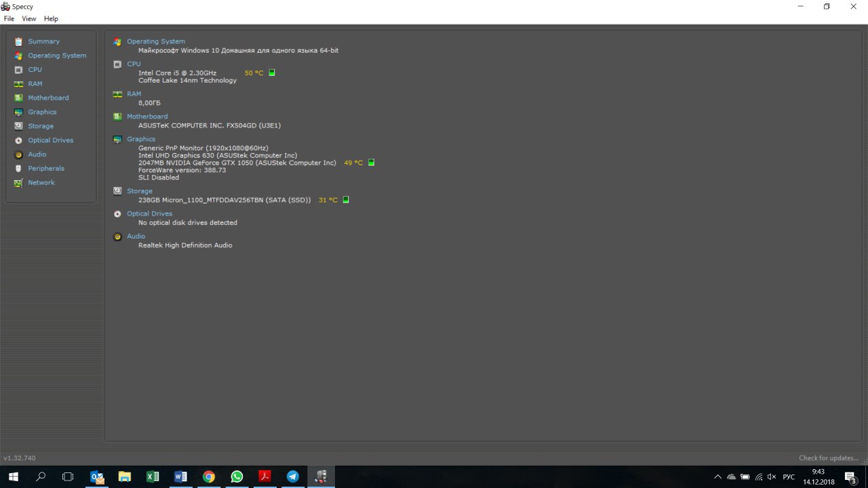The image size is (868, 488).
Task: Click the Audio speaker icon in sidebar
Action: click(18, 155)
